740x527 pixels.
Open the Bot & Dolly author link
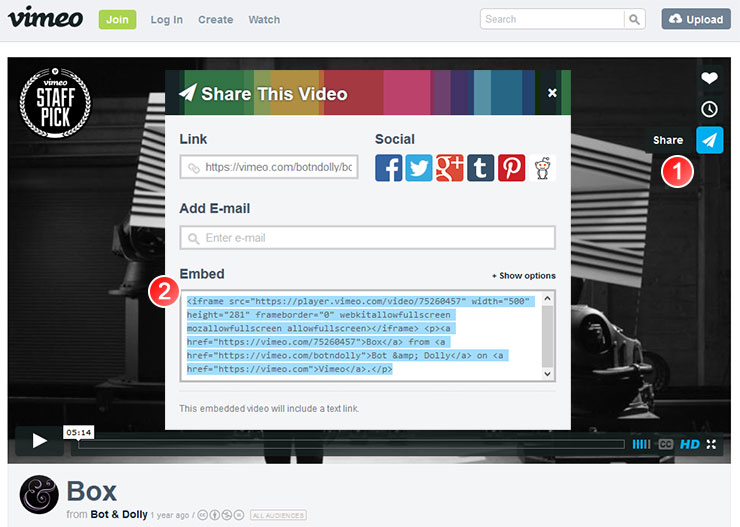click(x=119, y=514)
